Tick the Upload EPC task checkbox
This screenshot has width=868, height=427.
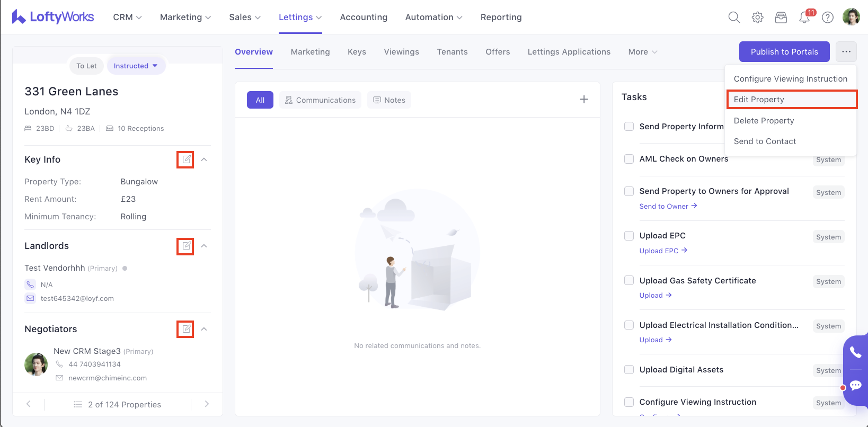(629, 236)
